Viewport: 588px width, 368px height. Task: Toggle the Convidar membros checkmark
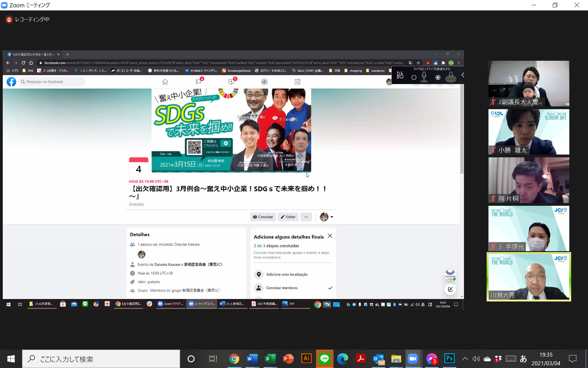pos(330,288)
